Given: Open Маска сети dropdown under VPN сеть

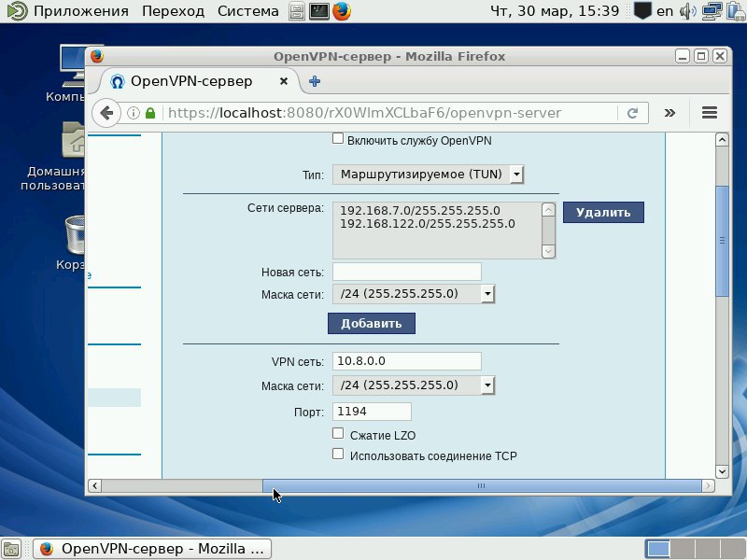Looking at the screenshot, I should [x=414, y=385].
